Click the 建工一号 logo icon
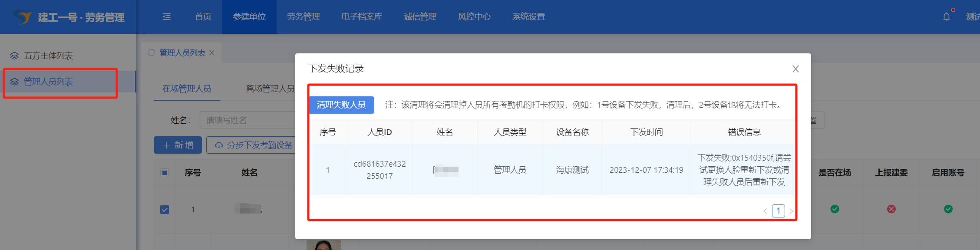 click(x=23, y=17)
